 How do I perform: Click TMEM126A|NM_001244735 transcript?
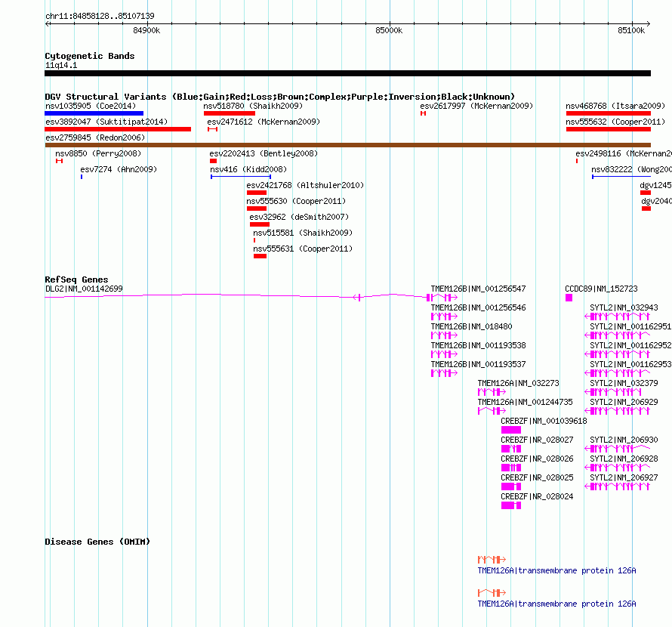click(x=492, y=411)
